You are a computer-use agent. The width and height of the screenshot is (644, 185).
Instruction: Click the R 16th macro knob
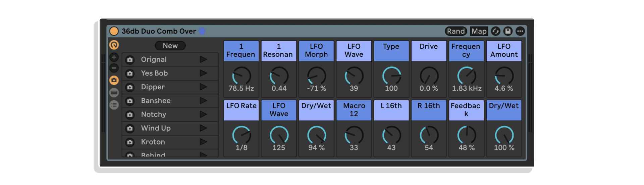click(429, 135)
